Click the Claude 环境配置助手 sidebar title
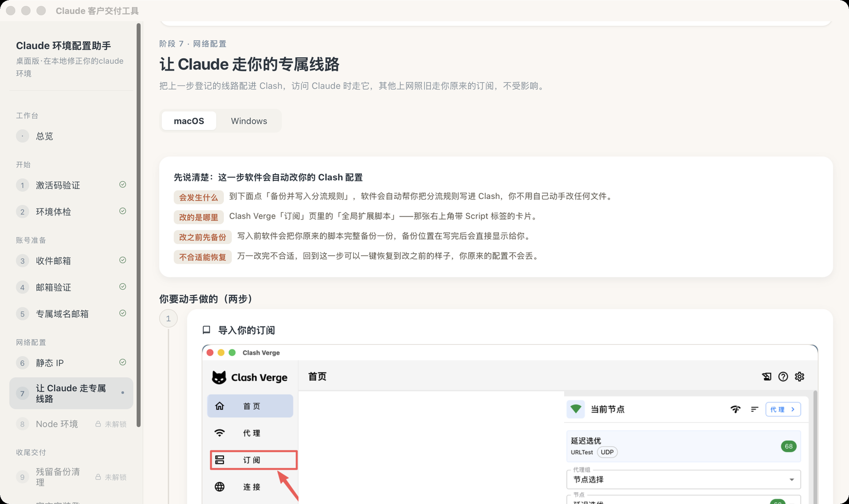This screenshot has width=849, height=504. pos(64,46)
